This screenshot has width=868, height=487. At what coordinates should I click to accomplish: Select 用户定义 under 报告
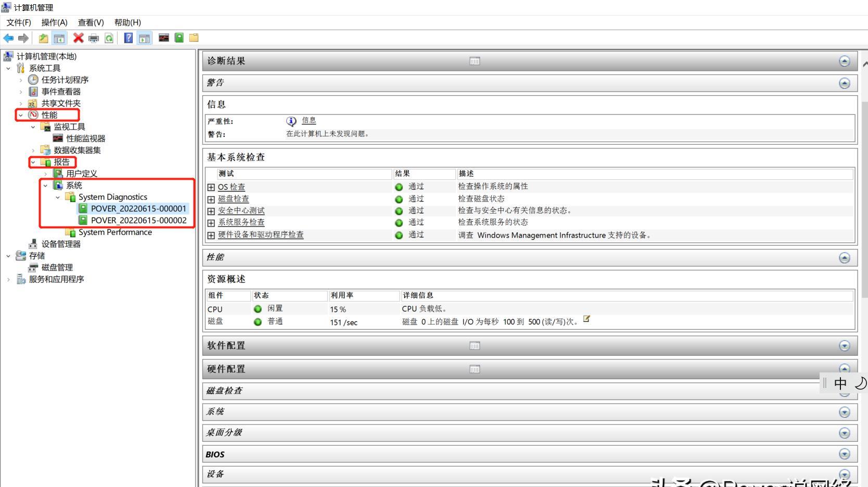tap(82, 173)
